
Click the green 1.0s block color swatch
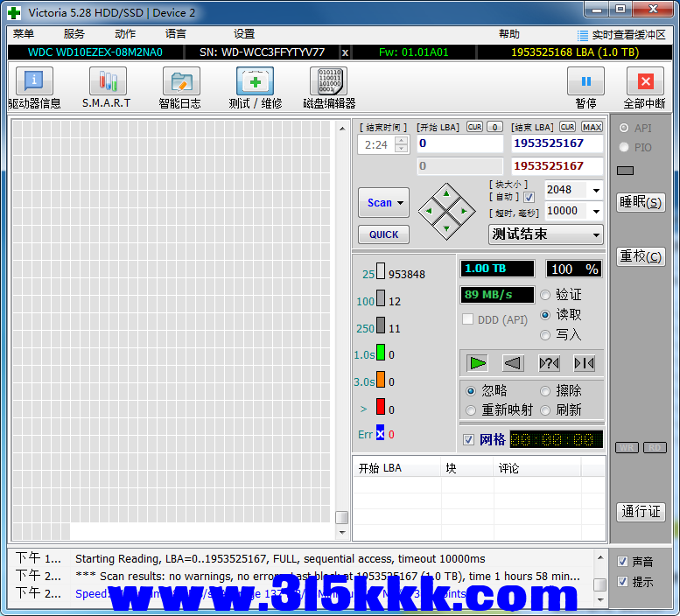[381, 353]
